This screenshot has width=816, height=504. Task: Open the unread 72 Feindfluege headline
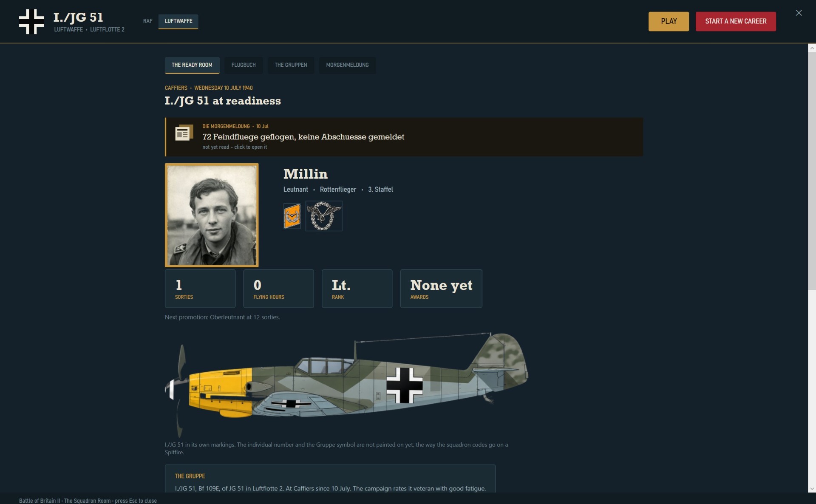click(x=303, y=137)
